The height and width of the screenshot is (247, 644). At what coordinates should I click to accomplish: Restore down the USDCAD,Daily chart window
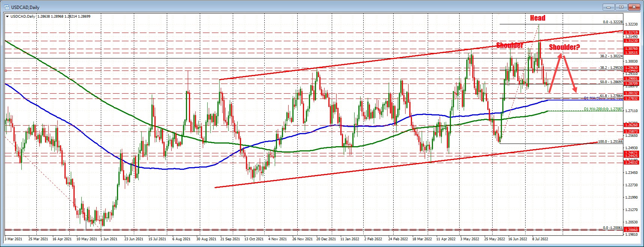pos(622,7)
